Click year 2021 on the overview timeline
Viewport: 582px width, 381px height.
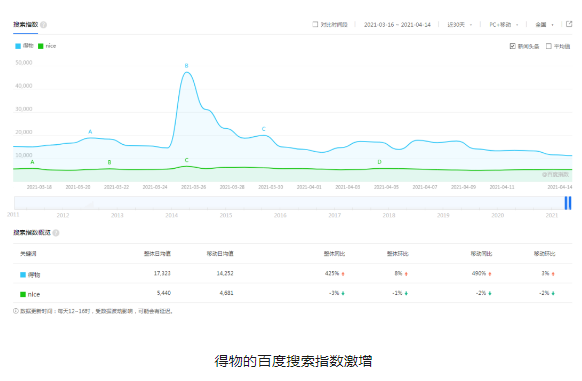(x=552, y=215)
